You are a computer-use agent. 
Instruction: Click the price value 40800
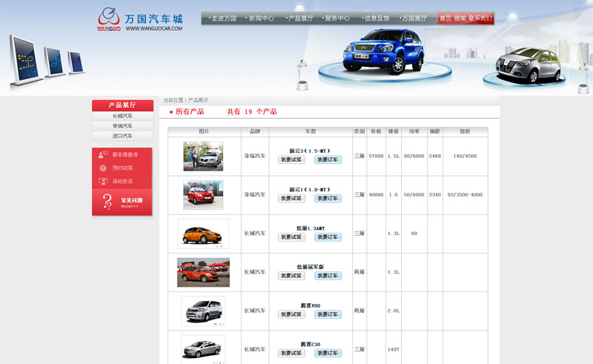tap(376, 194)
